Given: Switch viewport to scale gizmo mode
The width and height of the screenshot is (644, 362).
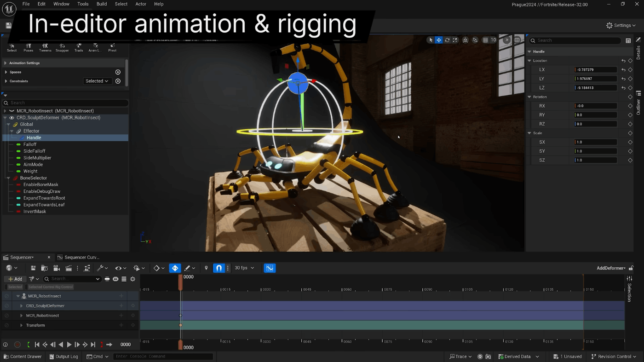Looking at the screenshot, I should pyautogui.click(x=455, y=40).
